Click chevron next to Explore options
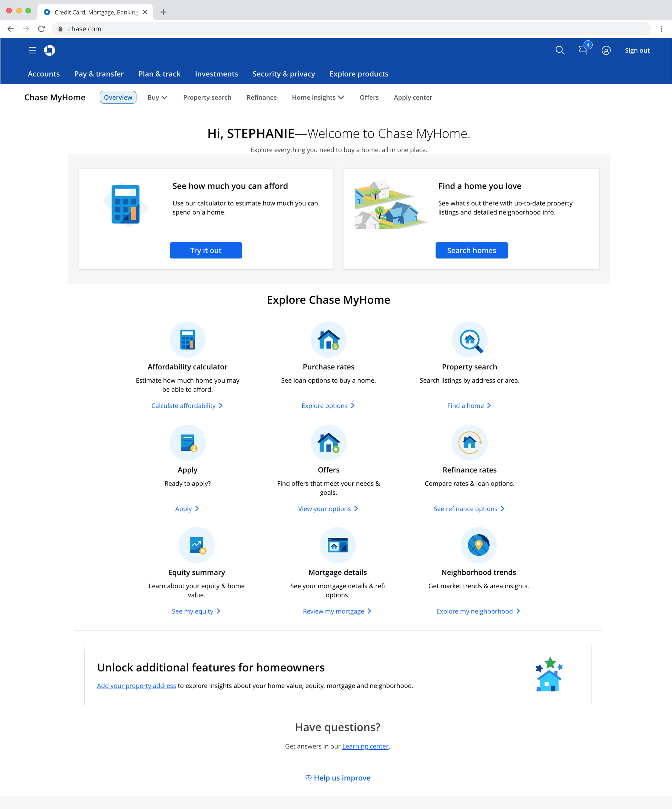Screen dimensions: 672x809 coord(353,406)
